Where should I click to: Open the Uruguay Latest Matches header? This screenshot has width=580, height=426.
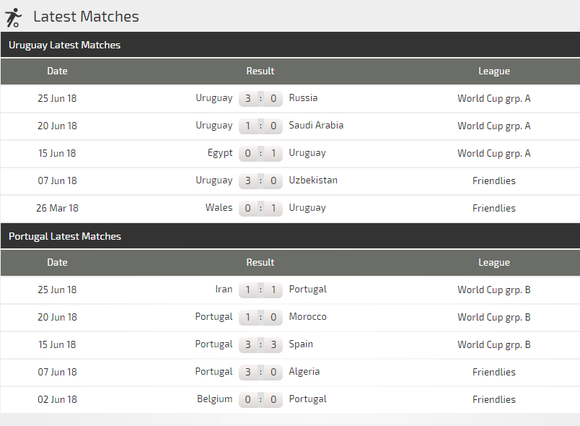(290, 45)
